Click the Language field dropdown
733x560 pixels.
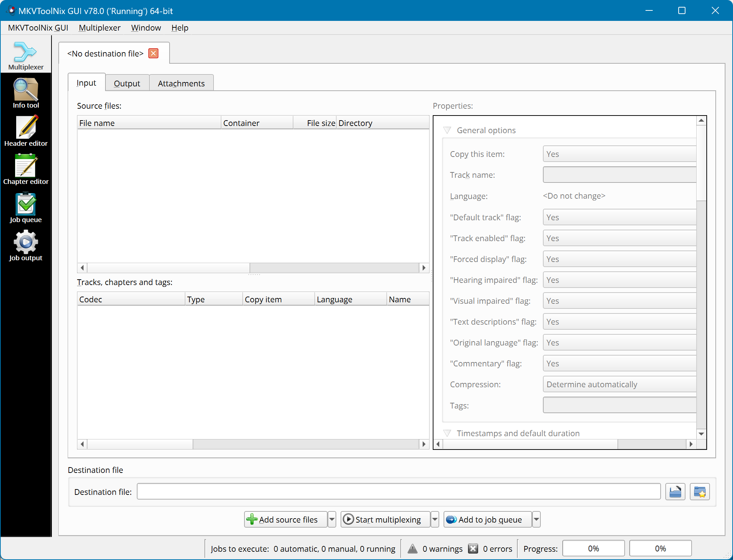tap(618, 195)
